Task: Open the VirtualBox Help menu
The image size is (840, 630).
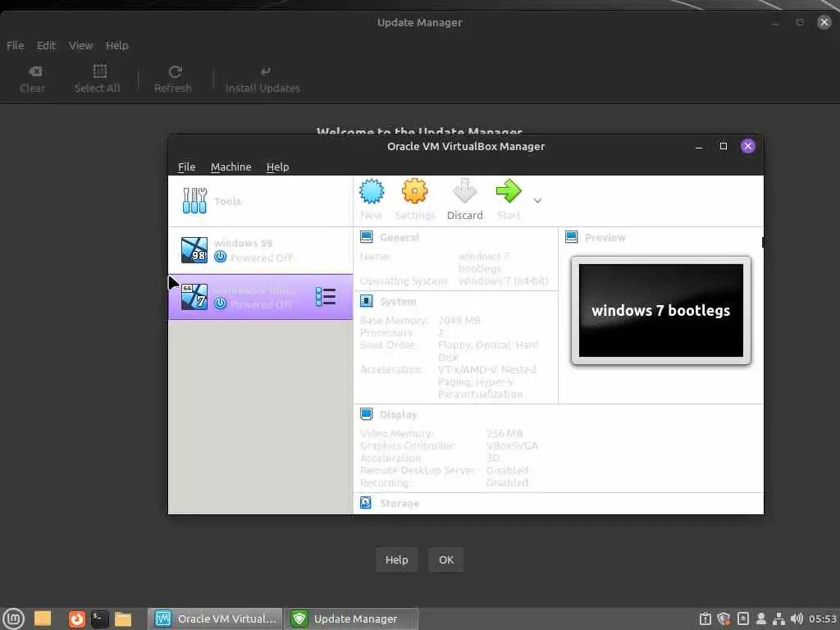Action: coord(277,167)
